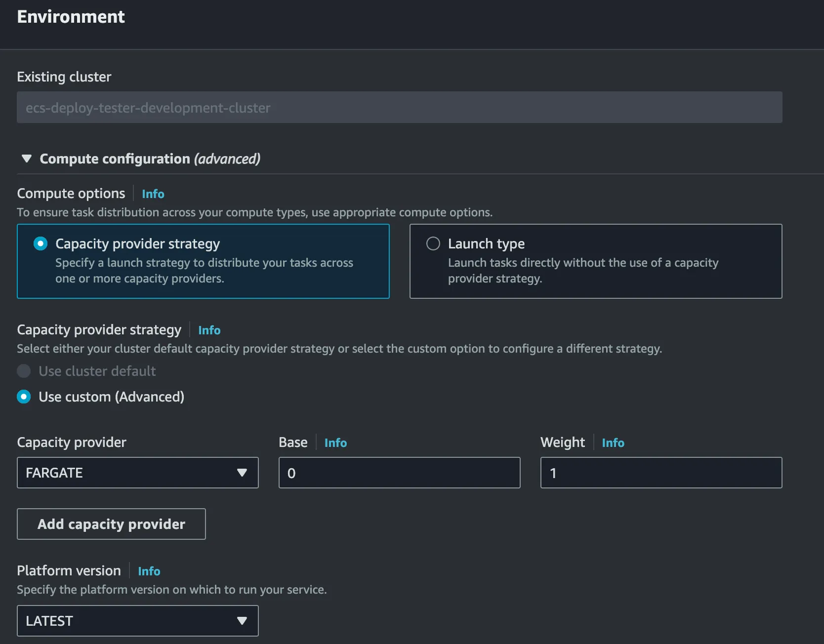This screenshot has height=644, width=824.
Task: Collapse the Compute configuration section triangle
Action: click(27, 159)
